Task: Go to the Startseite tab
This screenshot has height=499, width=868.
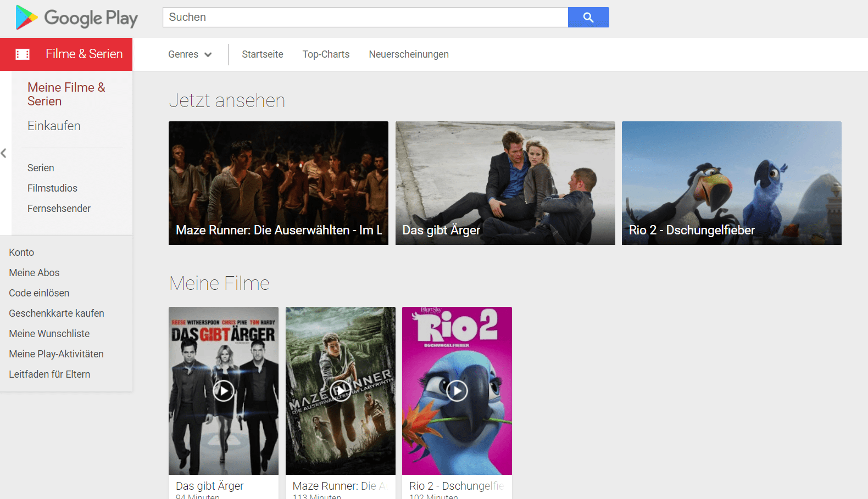Action: (x=262, y=54)
